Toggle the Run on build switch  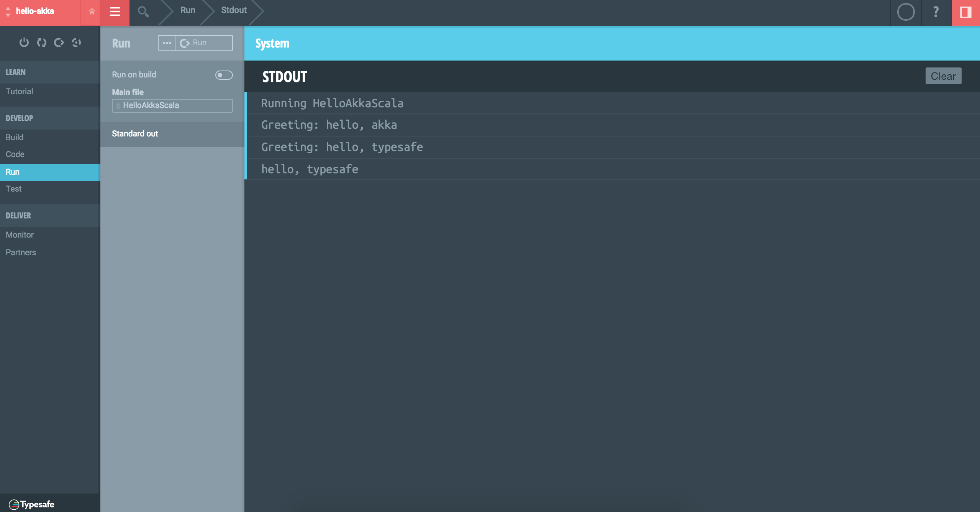coord(224,75)
